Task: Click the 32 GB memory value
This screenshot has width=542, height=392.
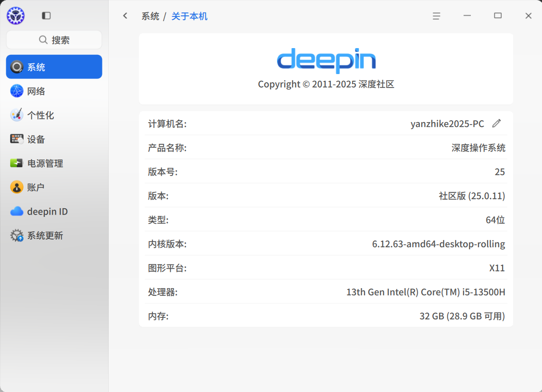Action: pyautogui.click(x=462, y=316)
